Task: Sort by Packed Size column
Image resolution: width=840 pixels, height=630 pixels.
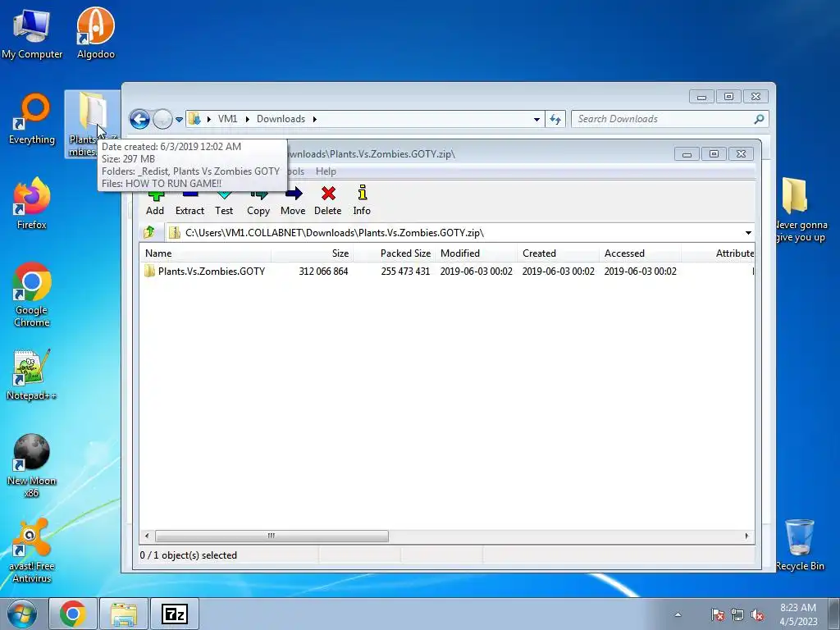Action: (395, 253)
